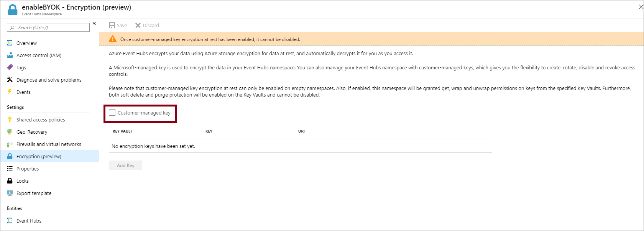
Task: Click the Save button
Action: pyautogui.click(x=118, y=25)
